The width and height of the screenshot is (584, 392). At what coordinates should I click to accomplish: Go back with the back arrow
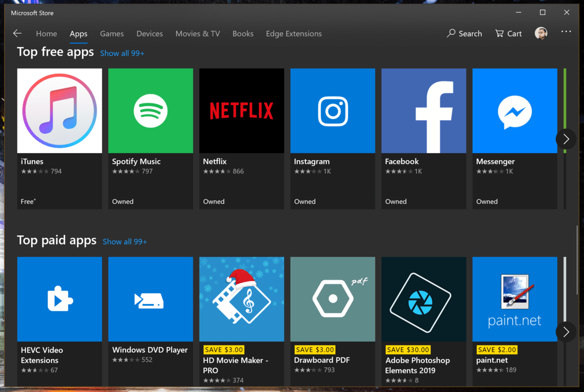[x=17, y=34]
